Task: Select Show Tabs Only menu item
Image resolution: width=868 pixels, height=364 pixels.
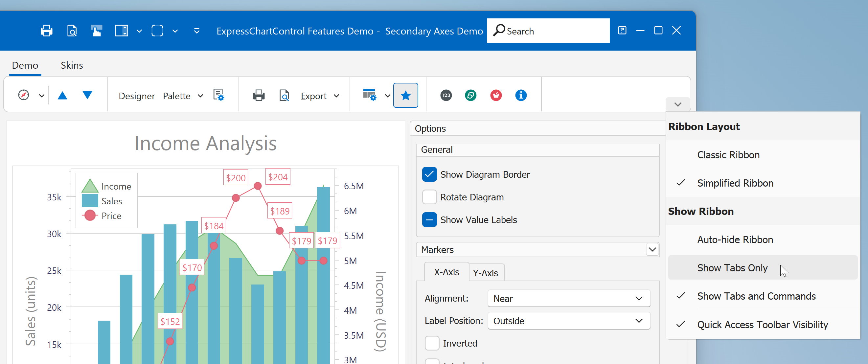Action: pos(732,268)
